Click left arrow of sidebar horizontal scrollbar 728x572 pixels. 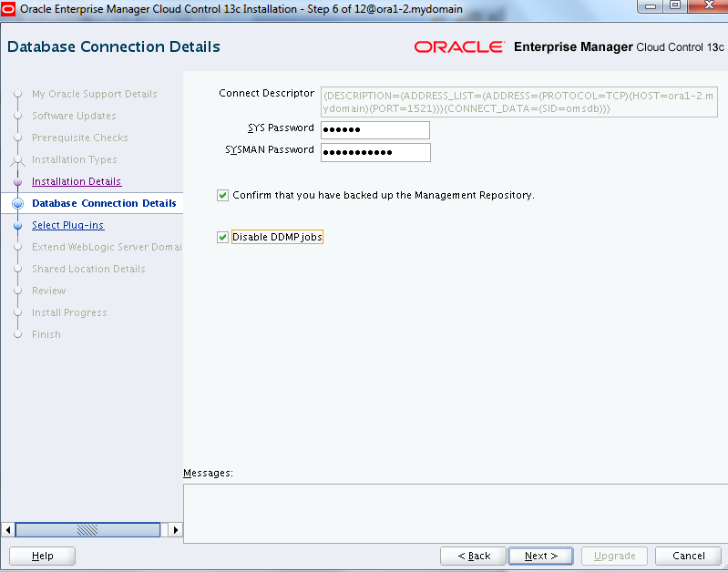[x=9, y=529]
